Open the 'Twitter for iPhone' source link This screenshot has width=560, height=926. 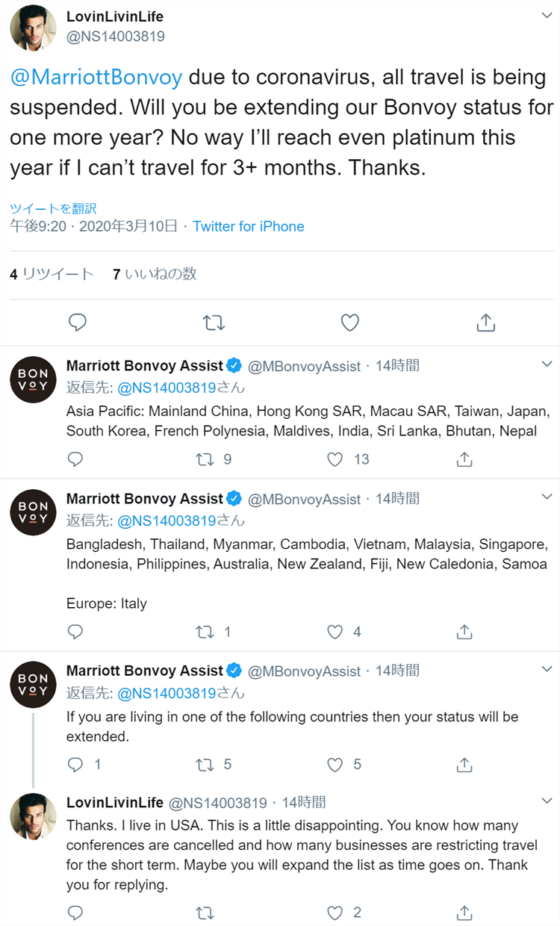(x=249, y=226)
